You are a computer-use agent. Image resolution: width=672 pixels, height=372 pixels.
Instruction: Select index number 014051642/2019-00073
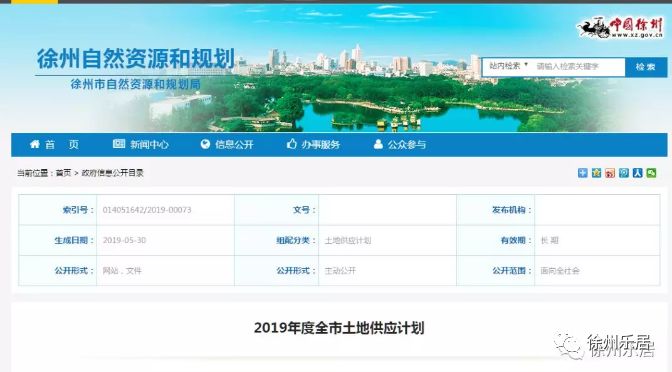(147, 210)
